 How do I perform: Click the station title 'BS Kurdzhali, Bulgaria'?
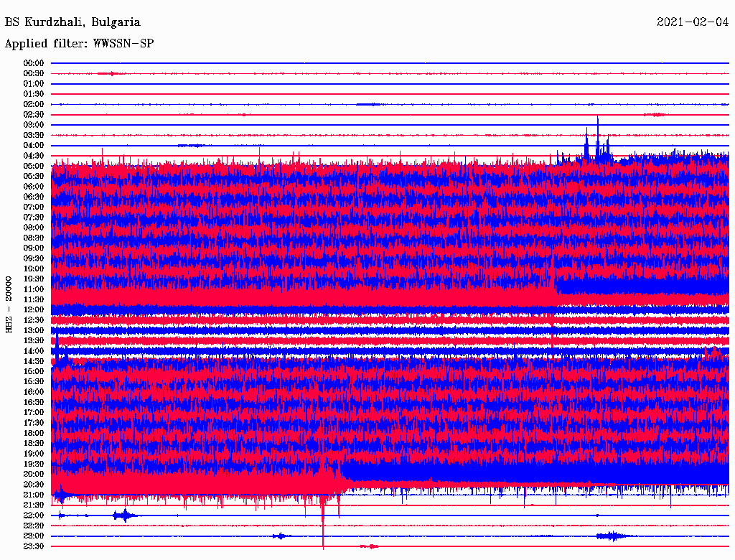(x=72, y=22)
